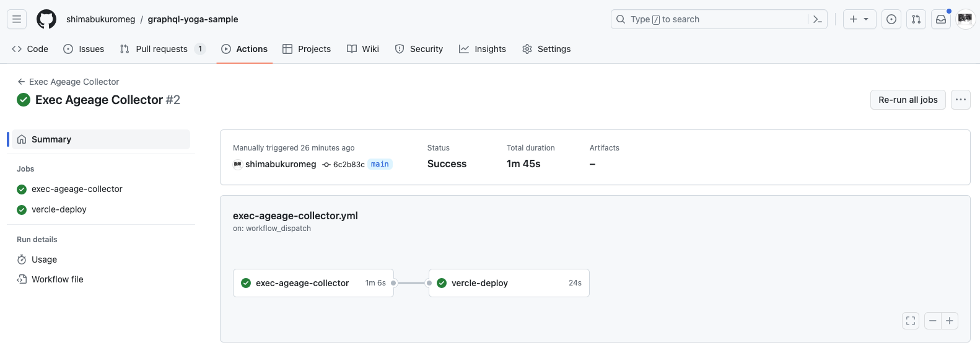Toggle fullscreen for the workflow graph
This screenshot has height=353, width=980.
[911, 321]
